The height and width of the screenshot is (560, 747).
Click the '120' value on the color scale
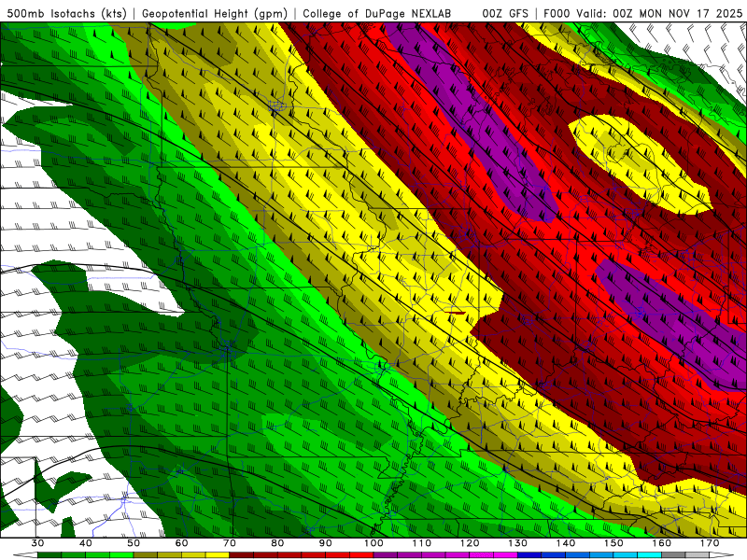click(x=470, y=543)
